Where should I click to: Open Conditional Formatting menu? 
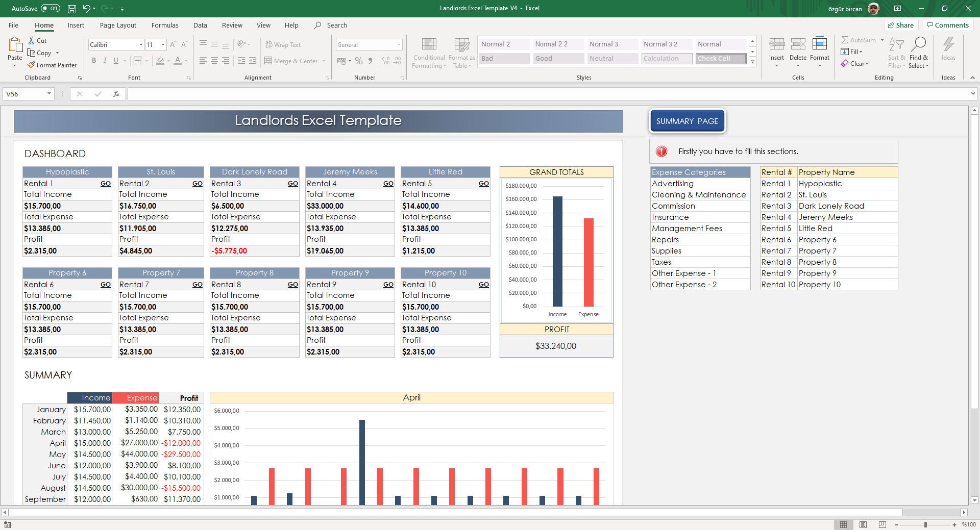tap(429, 53)
